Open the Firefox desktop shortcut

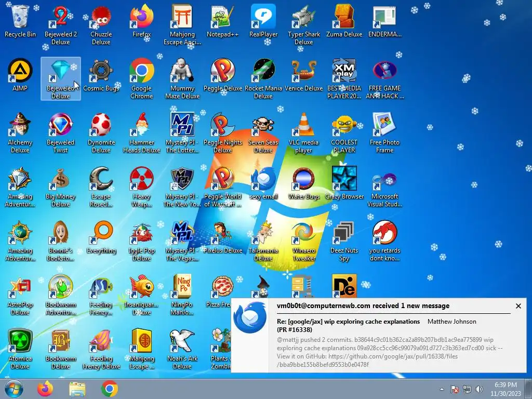[x=141, y=21]
